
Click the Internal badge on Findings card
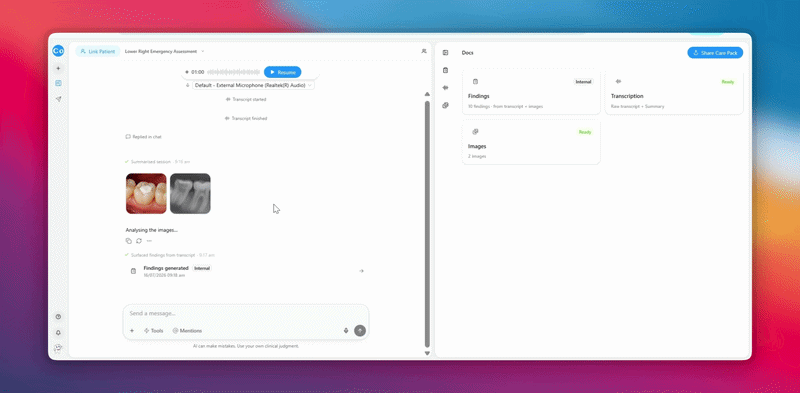tap(584, 82)
